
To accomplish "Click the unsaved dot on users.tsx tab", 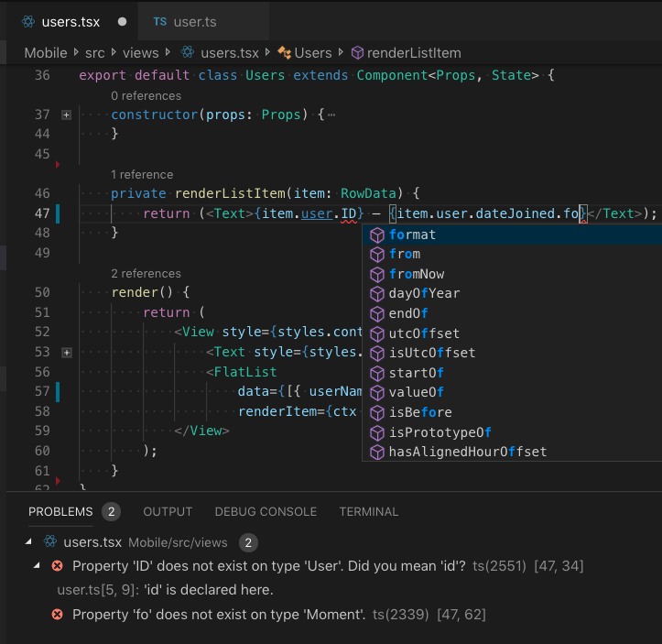I will tap(122, 22).
